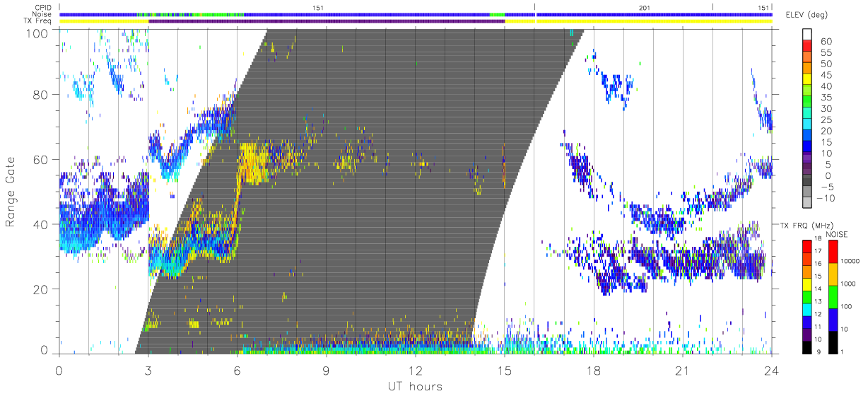The height and width of the screenshot is (401, 868).
Task: Select the 201 CPID value label
Action: 644,7
